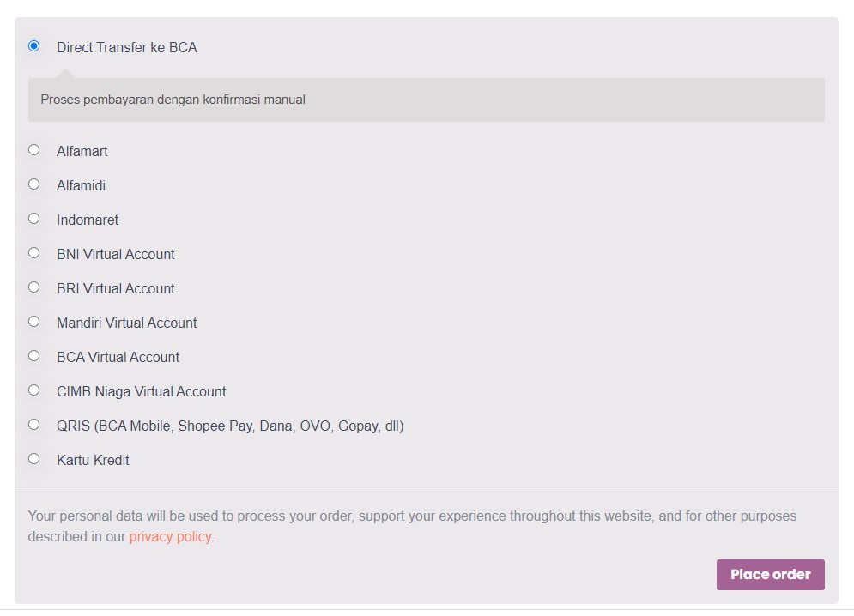Open the privacy policy link

coord(170,536)
